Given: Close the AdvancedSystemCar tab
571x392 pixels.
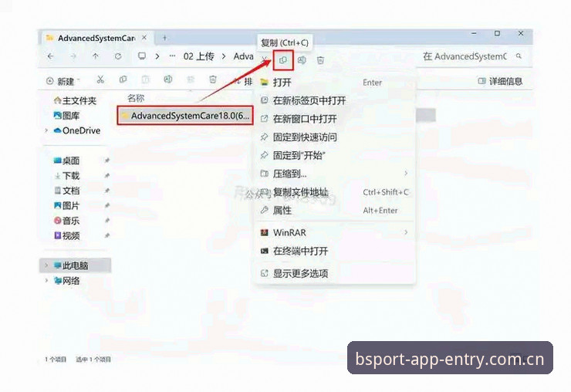Looking at the screenshot, I should (144, 38).
